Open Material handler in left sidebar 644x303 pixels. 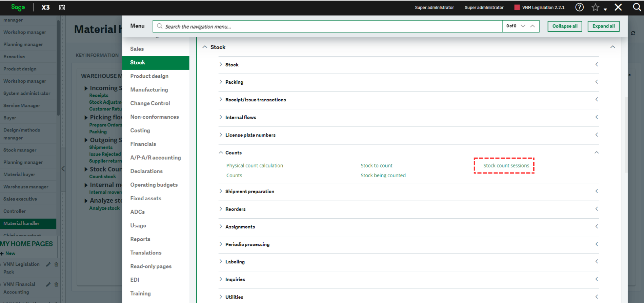coord(28,223)
